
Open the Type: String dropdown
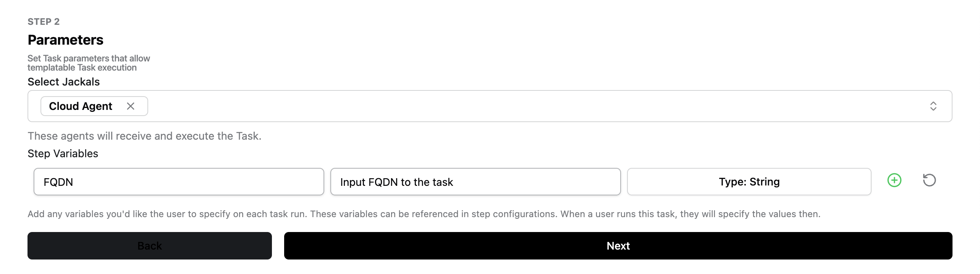[x=749, y=182]
